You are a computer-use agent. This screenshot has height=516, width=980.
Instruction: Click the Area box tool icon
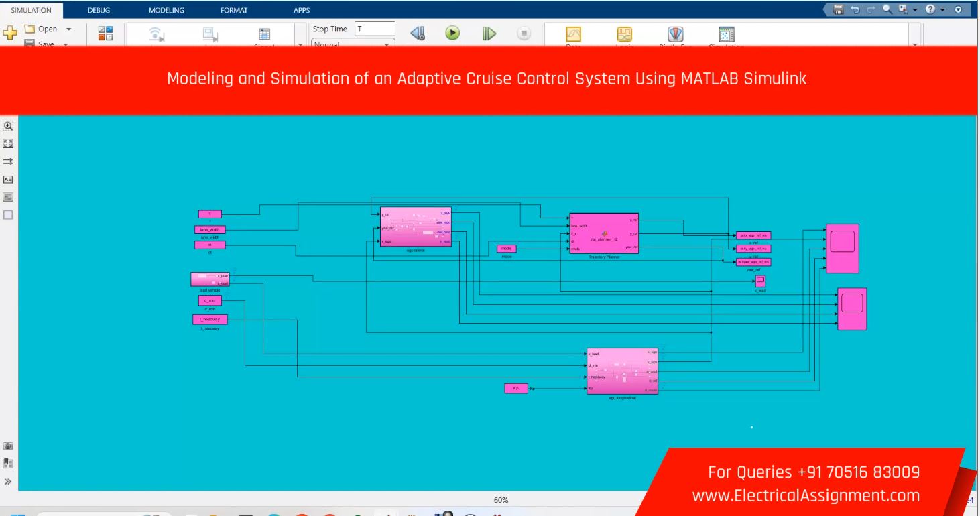(9, 215)
